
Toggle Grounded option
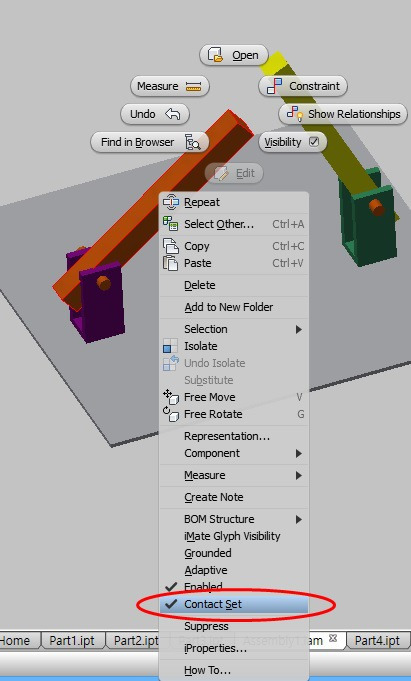234,553
